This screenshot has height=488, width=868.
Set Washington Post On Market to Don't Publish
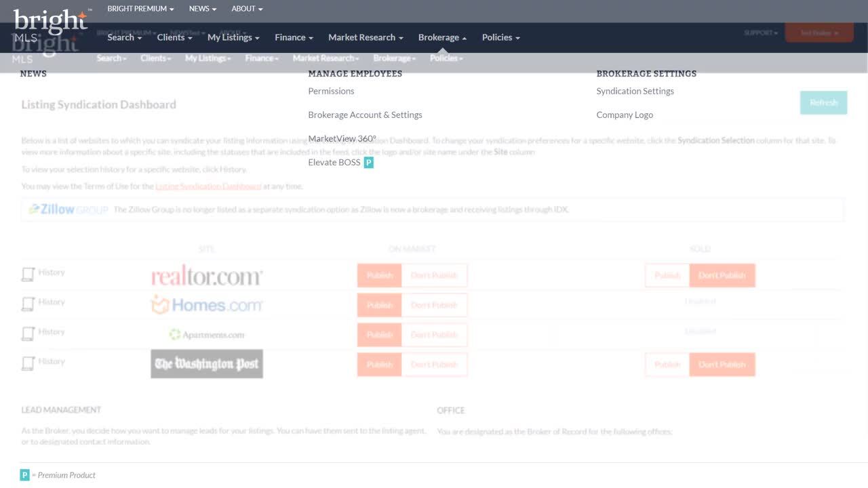(x=434, y=365)
